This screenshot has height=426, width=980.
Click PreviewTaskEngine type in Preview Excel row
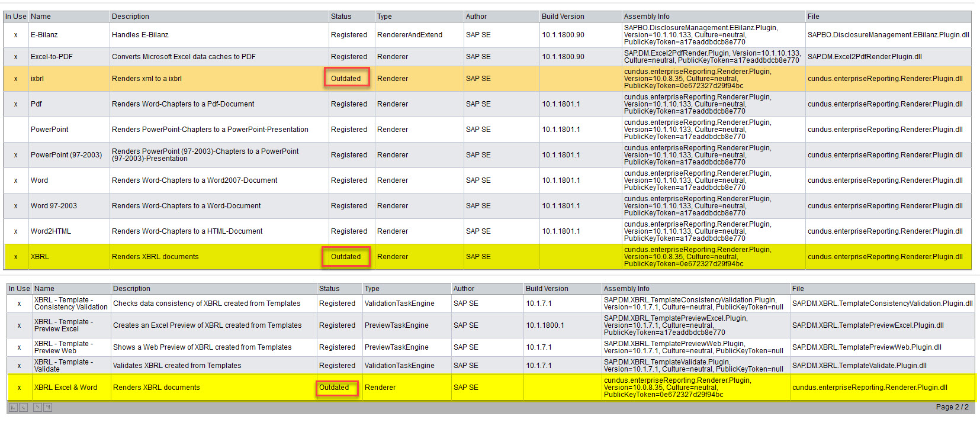(396, 325)
